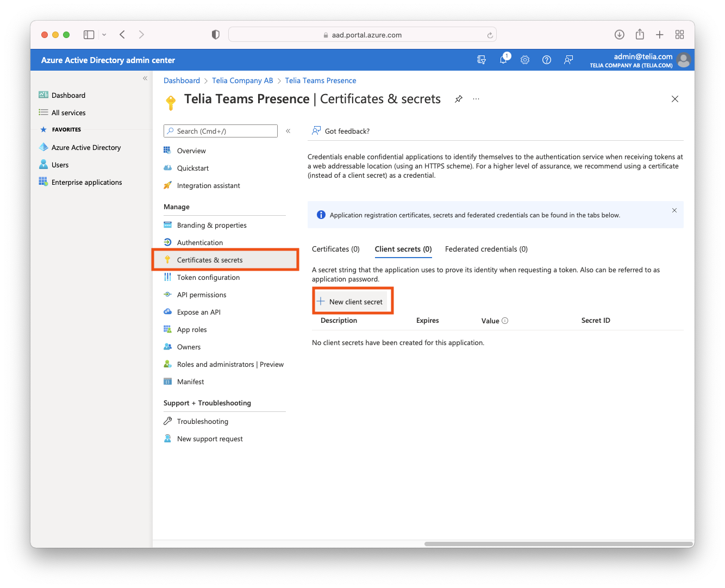This screenshot has width=725, height=588.
Task: Click the Expose an API icon
Action: [x=167, y=312]
